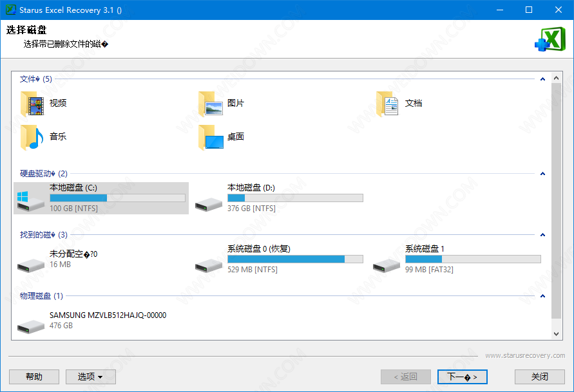574x392 pixels.
Task: Select the 16 MB unallocated space drive icon
Action: coord(31,265)
